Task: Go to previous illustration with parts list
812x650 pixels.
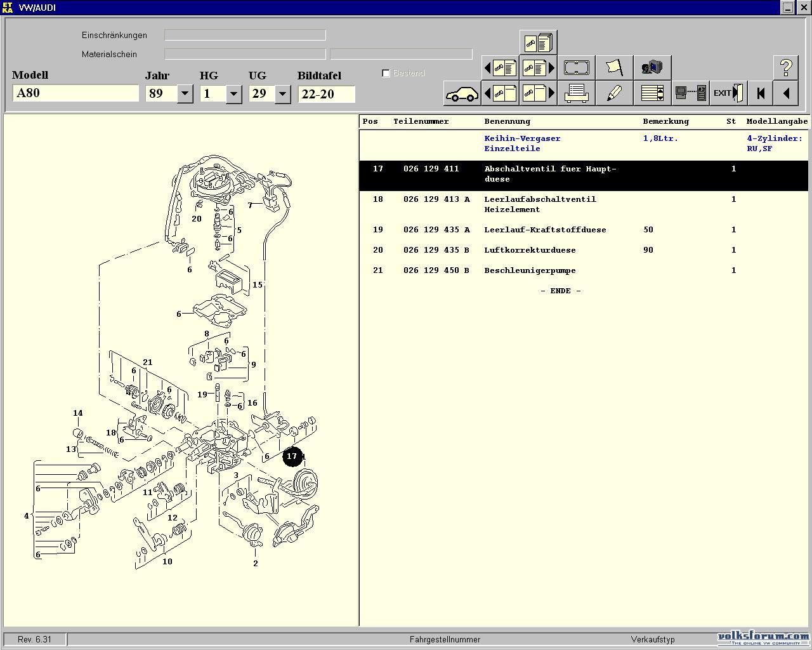Action: pos(501,67)
